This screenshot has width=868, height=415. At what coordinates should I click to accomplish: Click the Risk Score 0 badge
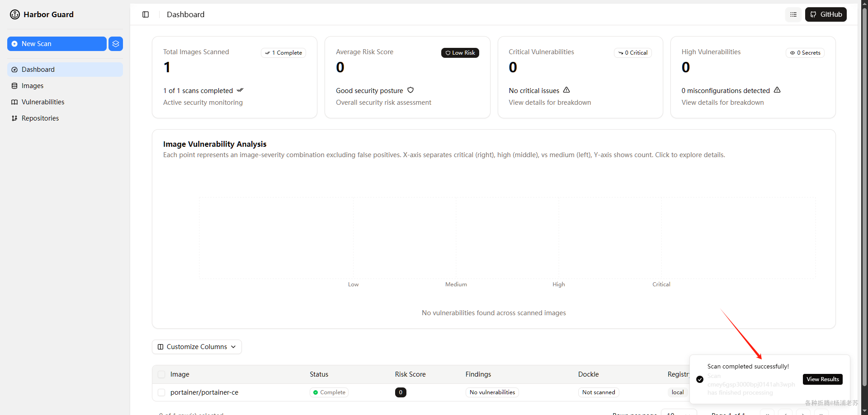click(x=401, y=392)
